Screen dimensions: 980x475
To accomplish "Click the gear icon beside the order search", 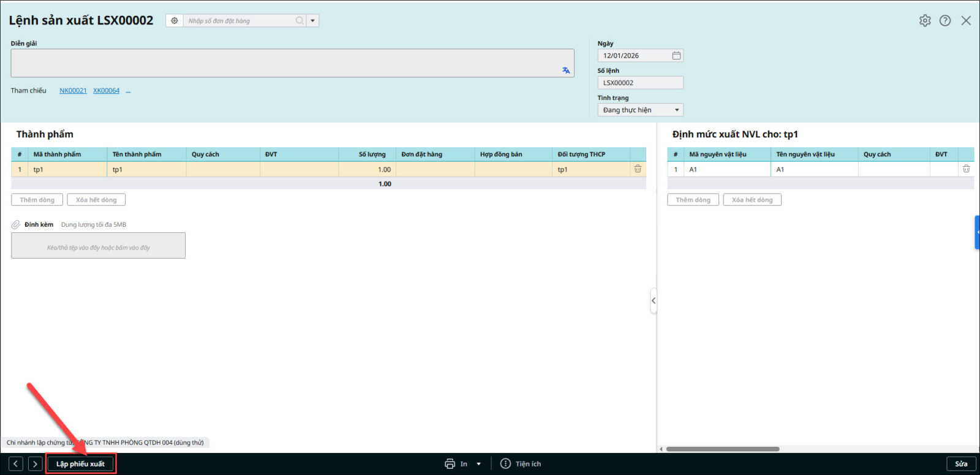I will point(175,21).
